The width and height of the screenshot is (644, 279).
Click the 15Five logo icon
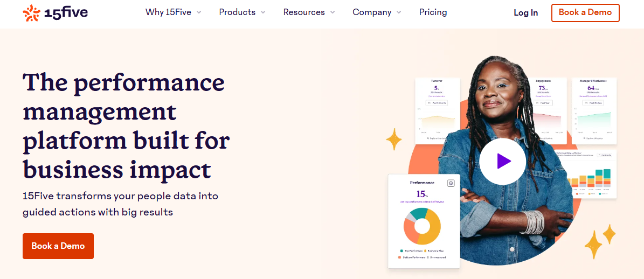[x=31, y=12]
